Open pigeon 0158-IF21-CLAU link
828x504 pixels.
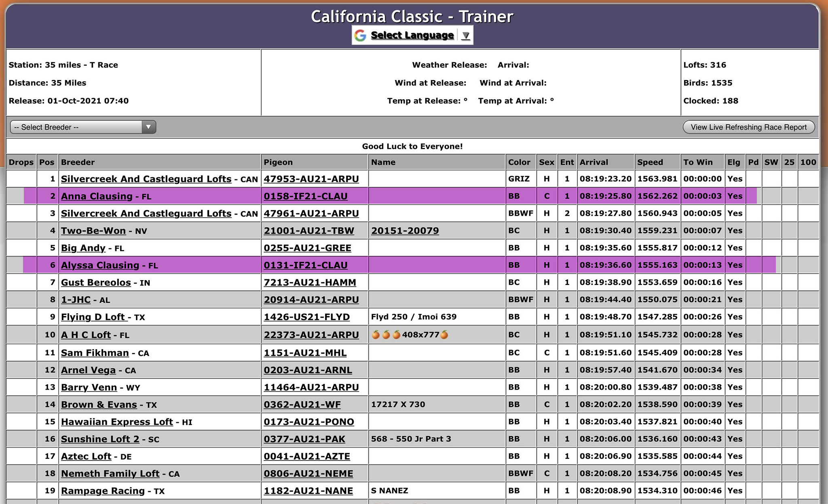point(305,196)
